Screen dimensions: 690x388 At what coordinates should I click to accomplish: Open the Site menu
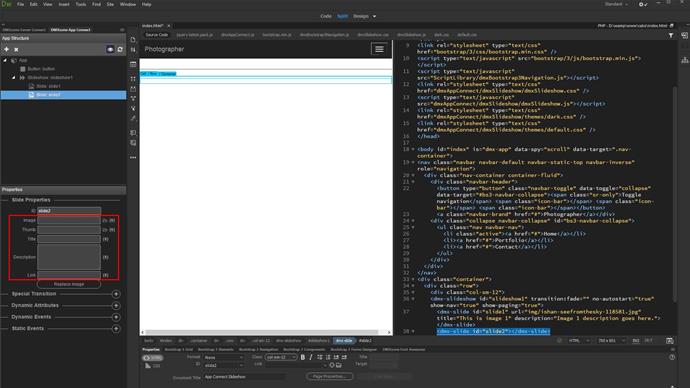(x=110, y=4)
